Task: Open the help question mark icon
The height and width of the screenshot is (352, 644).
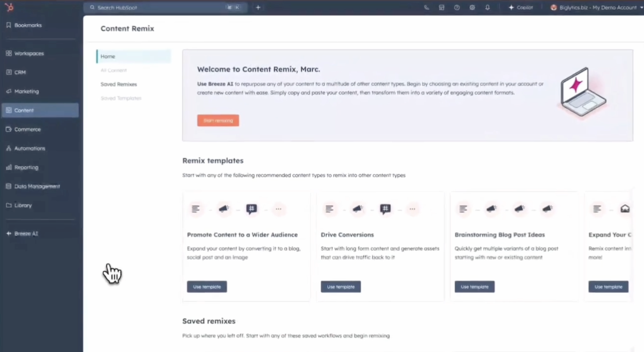Action: click(457, 8)
